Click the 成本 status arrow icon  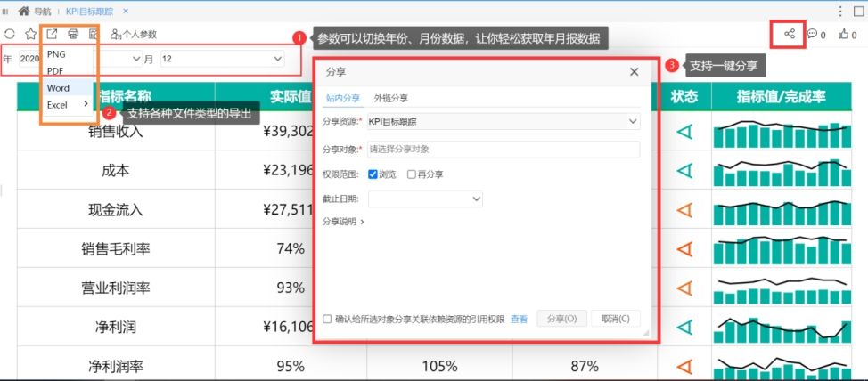pyautogui.click(x=684, y=171)
